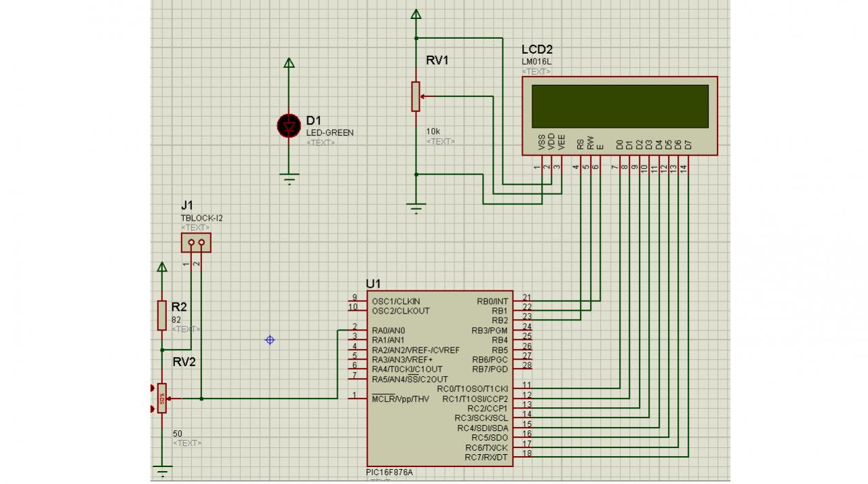
Task: Select the J1 terminal block connector
Action: (196, 242)
